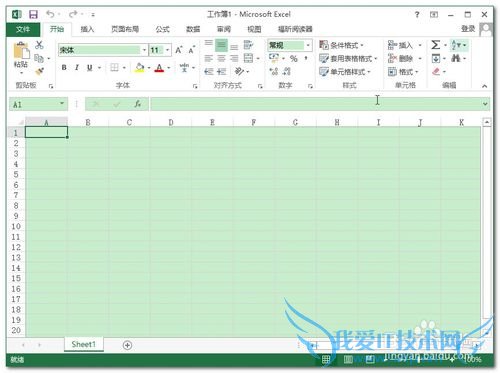Toggle middle align for cells
The height and width of the screenshot is (373, 500).
(x=221, y=45)
